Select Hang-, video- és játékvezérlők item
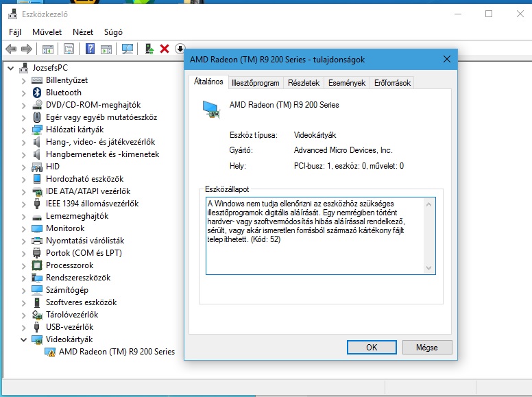Image resolution: width=532 pixels, height=397 pixels. [x=100, y=142]
